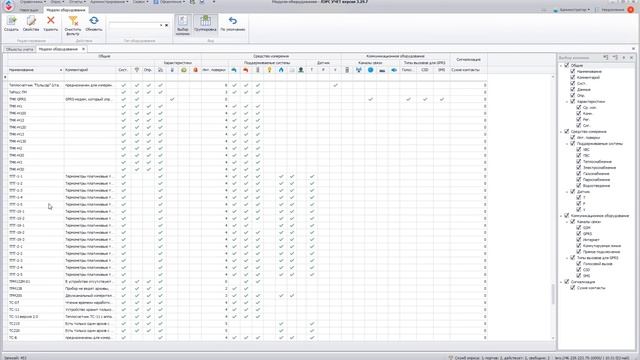The height and width of the screenshot is (360, 640).
Task: Click the equipment type combo input field
Action: pos(133,25)
